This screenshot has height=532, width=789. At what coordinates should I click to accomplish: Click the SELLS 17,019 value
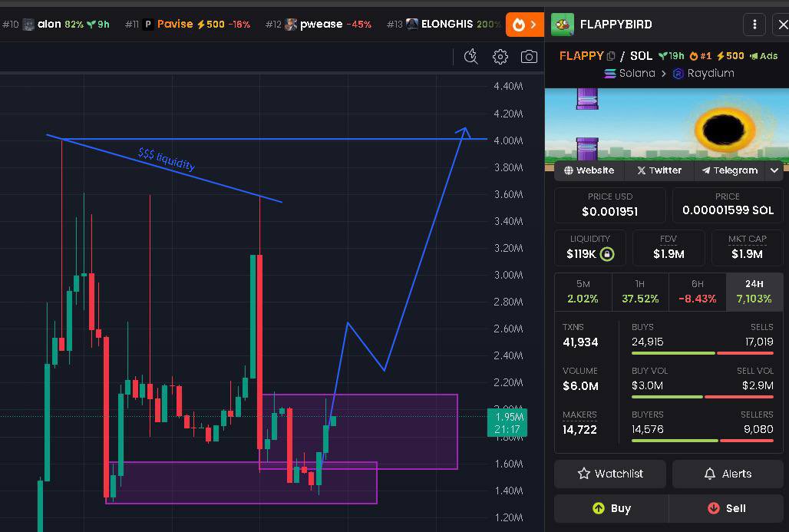click(759, 342)
